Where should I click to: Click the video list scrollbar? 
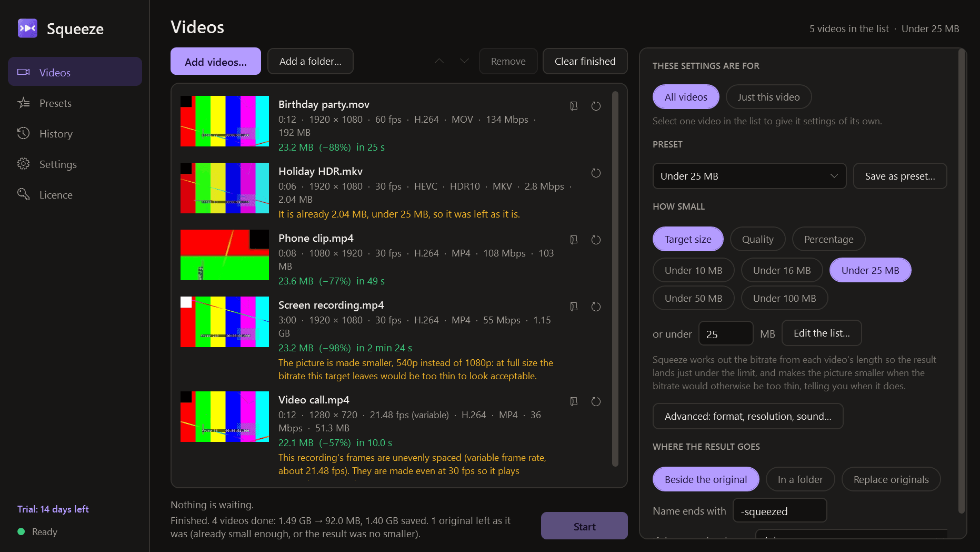(x=615, y=279)
